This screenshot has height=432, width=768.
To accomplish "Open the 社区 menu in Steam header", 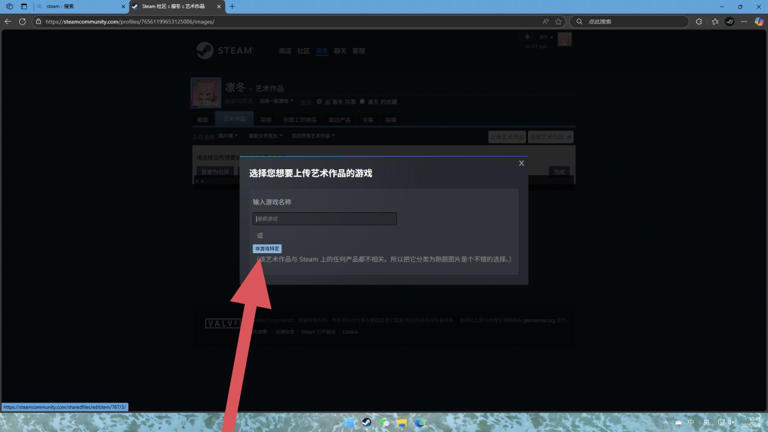I will pyautogui.click(x=304, y=51).
